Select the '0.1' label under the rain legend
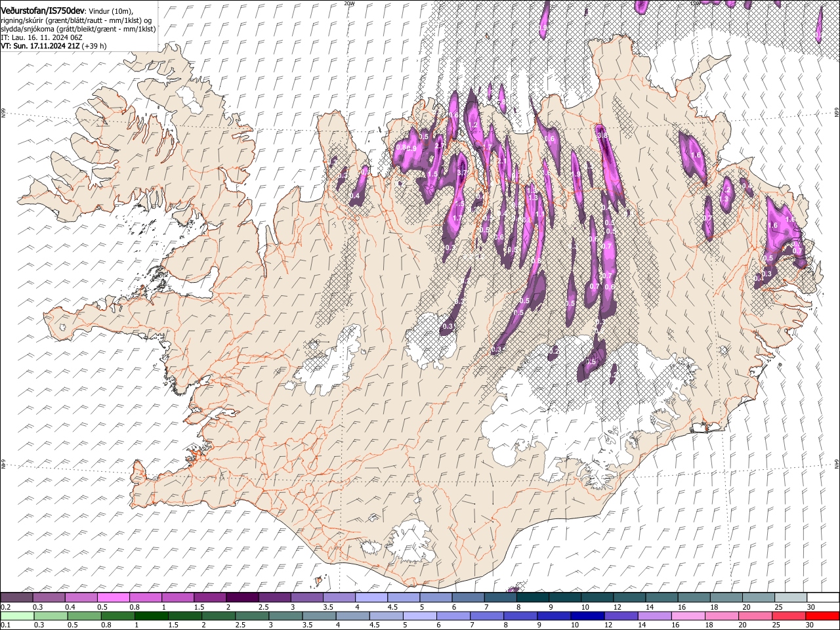The image size is (840, 630). [6, 625]
